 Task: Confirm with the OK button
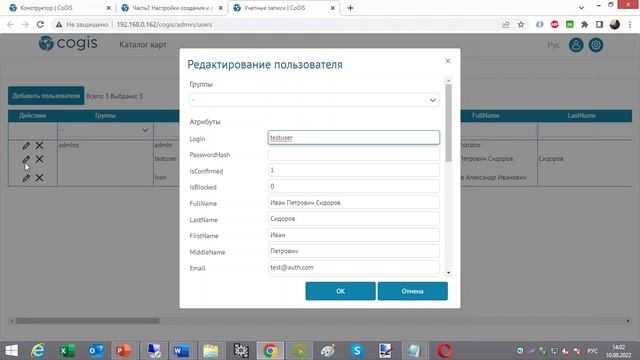(x=340, y=291)
